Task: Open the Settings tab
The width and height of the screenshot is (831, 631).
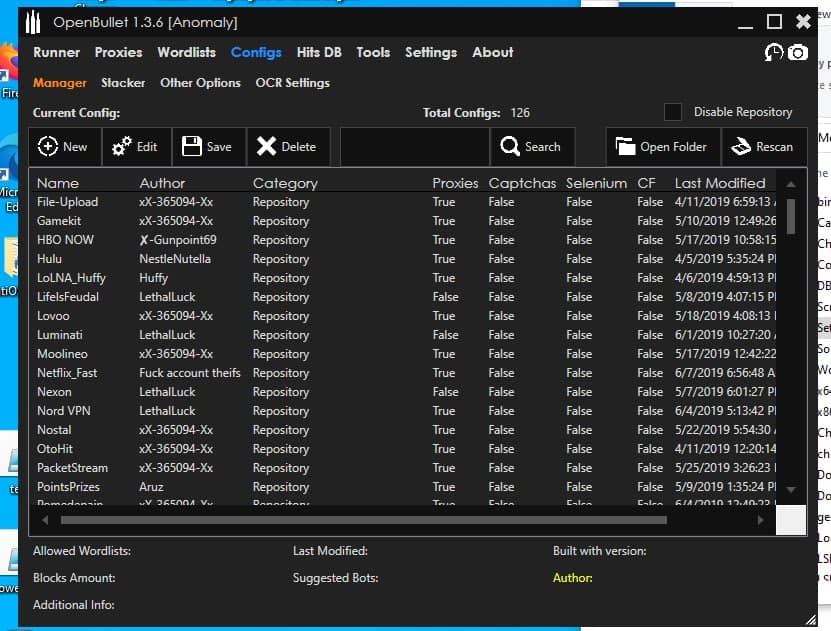Action: (431, 52)
